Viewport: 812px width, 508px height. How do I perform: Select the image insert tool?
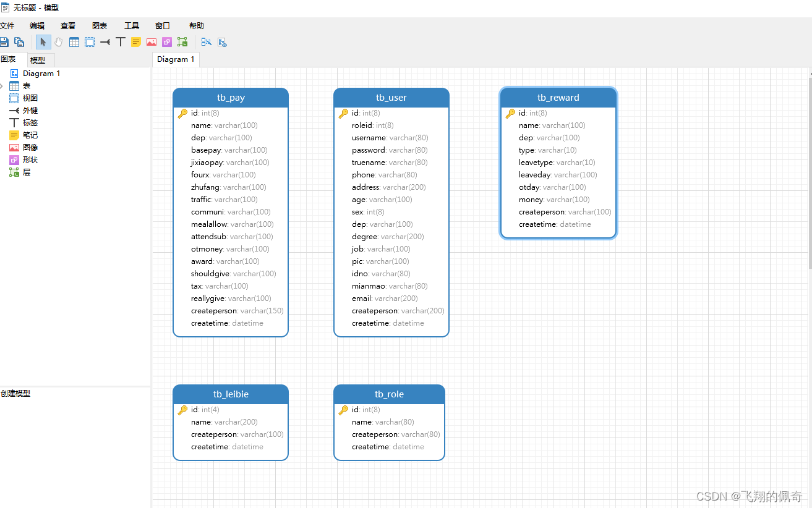click(152, 42)
